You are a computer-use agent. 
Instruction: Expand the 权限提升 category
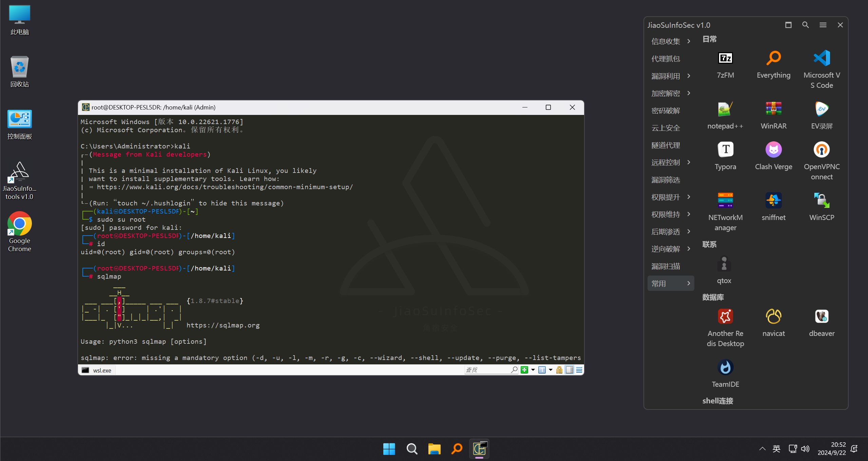(671, 197)
